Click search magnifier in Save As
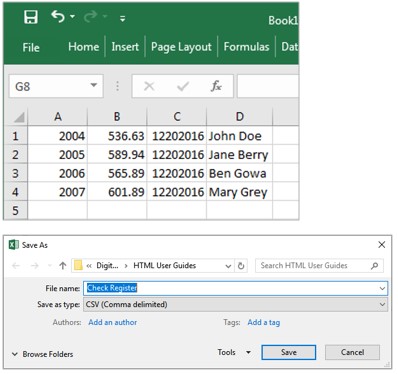The height and width of the screenshot is (374, 398). click(x=375, y=266)
